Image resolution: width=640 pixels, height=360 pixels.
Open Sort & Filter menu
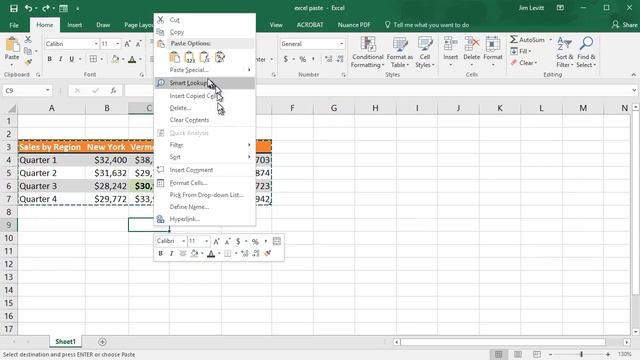(x=565, y=52)
